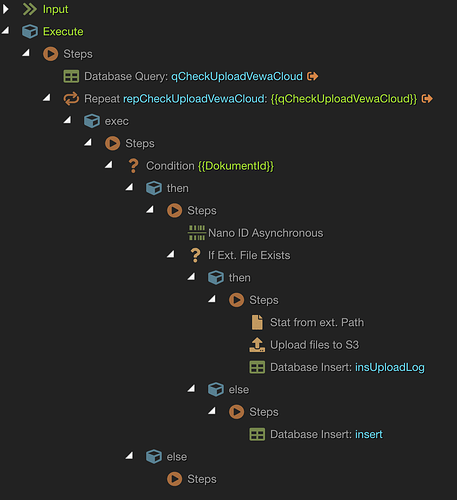Select the qCheckUploadVewaCloud query name
Image resolution: width=457 pixels, height=500 pixels.
pos(237,76)
